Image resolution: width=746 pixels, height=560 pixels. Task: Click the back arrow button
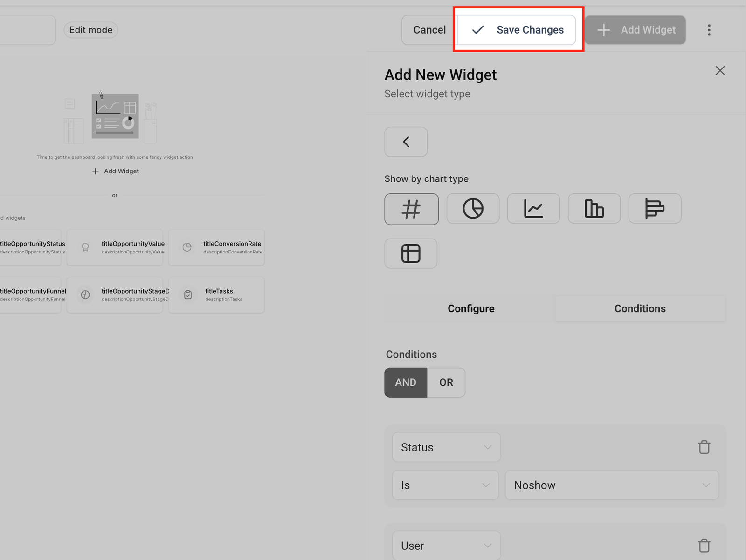click(x=406, y=142)
